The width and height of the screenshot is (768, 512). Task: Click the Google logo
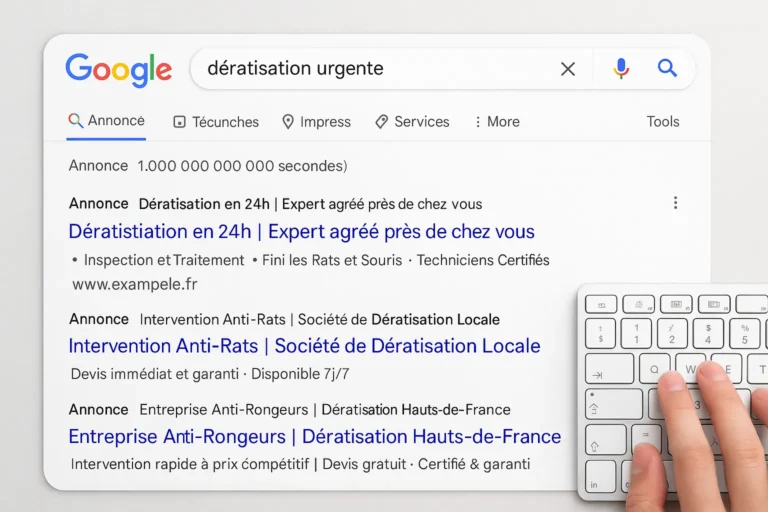(x=119, y=70)
